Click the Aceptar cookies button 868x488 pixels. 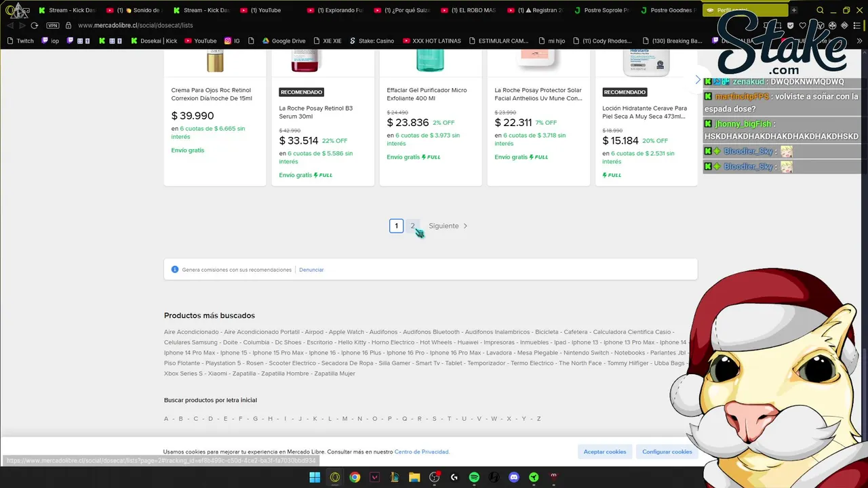(x=605, y=451)
